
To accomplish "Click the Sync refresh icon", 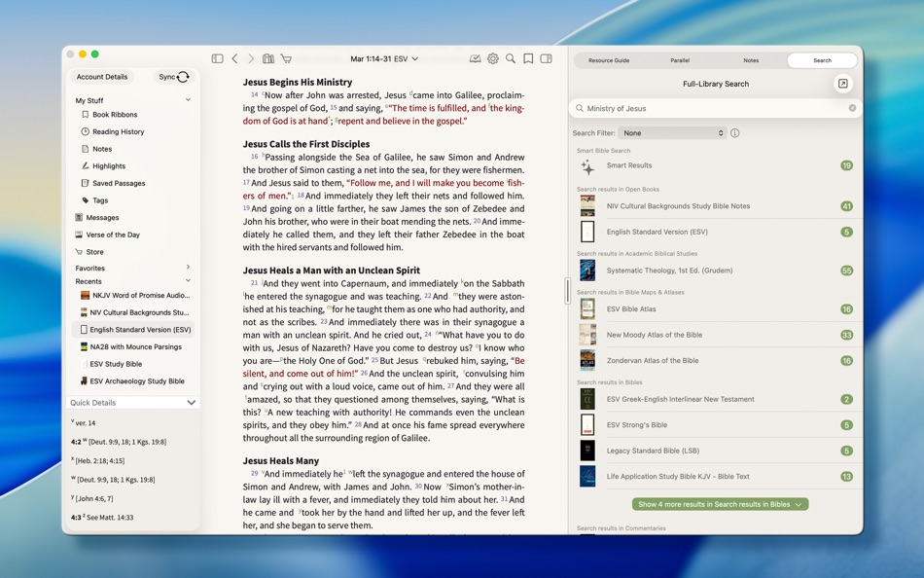I will 181,76.
